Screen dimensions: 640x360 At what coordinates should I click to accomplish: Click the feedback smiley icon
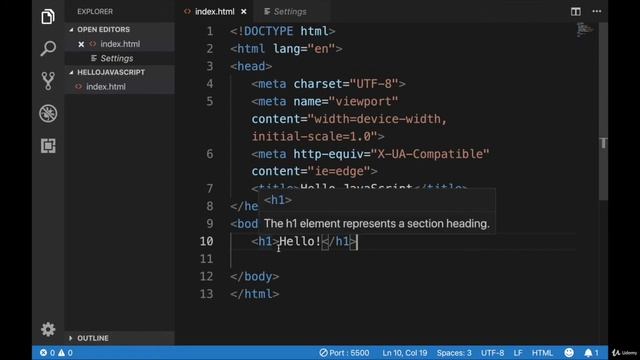[569, 353]
